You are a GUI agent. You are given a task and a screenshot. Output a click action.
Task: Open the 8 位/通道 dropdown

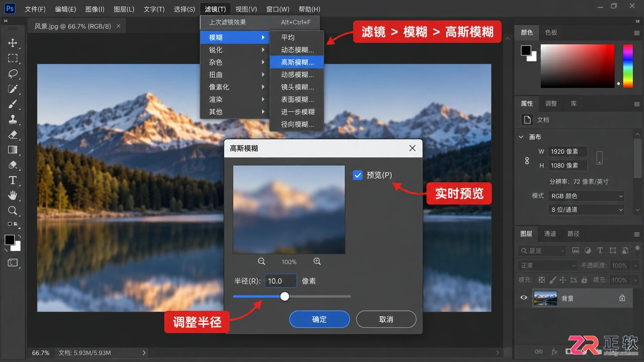(x=586, y=210)
